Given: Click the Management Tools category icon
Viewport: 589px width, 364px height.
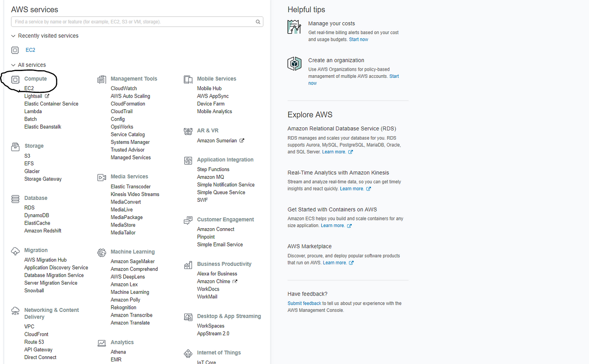Looking at the screenshot, I should click(101, 79).
